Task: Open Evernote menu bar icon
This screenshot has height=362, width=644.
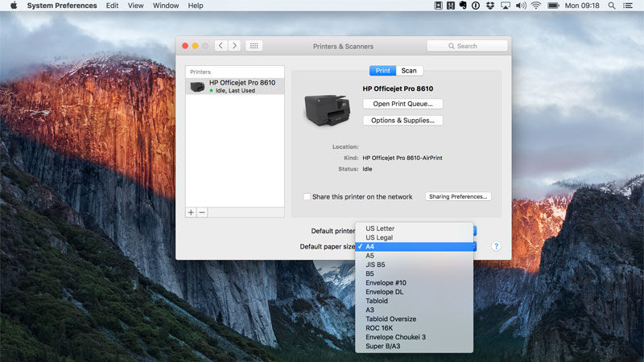Action: click(x=463, y=6)
